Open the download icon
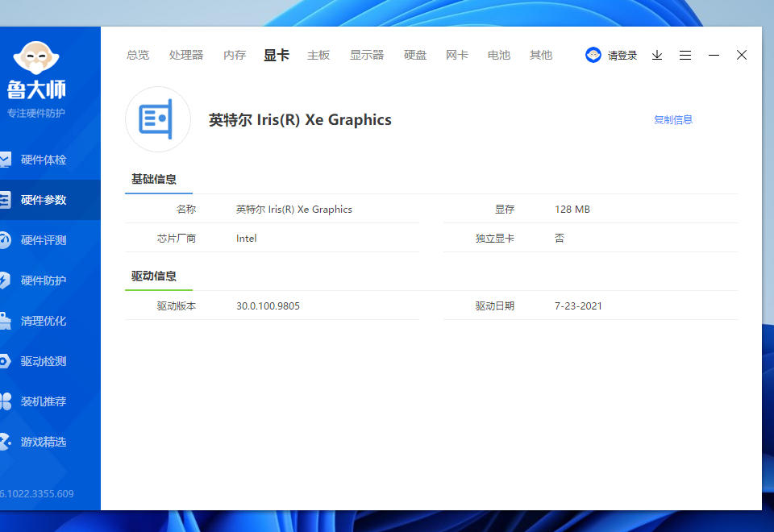Screen dimensions: 774x532 656,55
